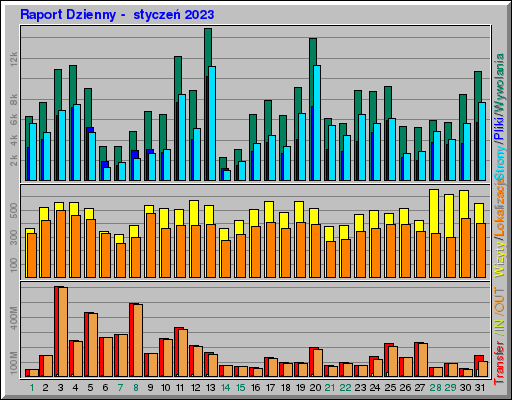Screen dimensions: 512x400
Task: Click green day label "28" on the x-axis
Action: [435, 388]
